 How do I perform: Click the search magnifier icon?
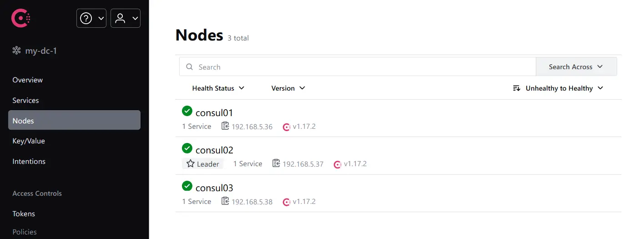coord(190,67)
